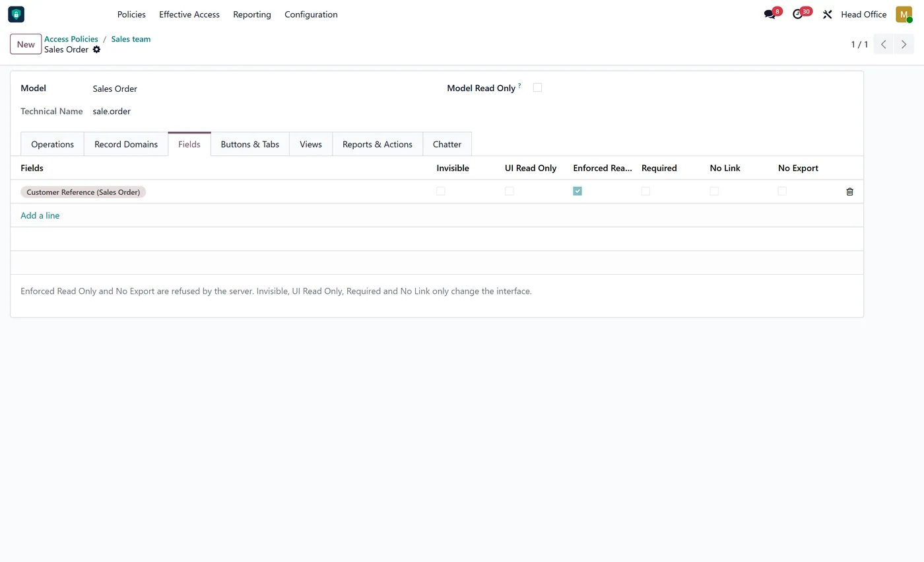
Task: Open the Customer Reference (Sales Order) field tag
Action: point(83,192)
